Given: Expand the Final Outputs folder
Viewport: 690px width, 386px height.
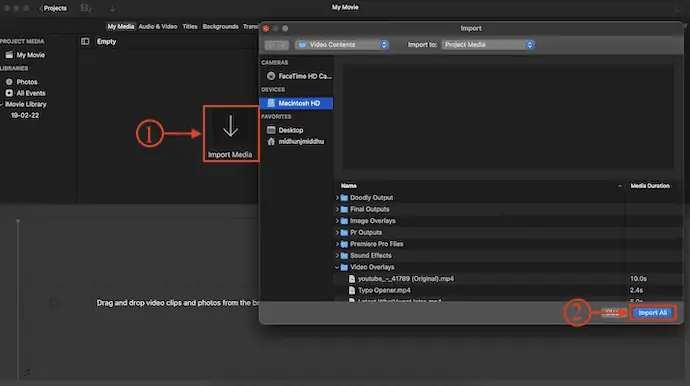Looking at the screenshot, I should pos(337,210).
